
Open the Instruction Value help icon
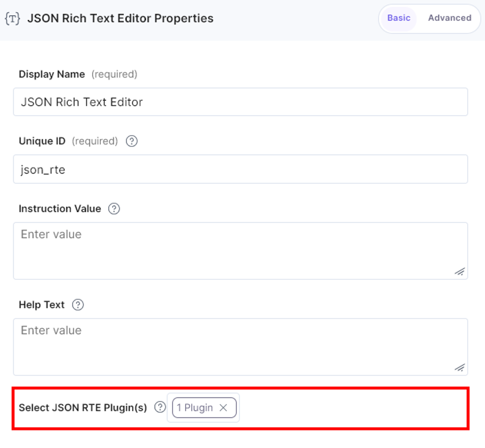[114, 209]
